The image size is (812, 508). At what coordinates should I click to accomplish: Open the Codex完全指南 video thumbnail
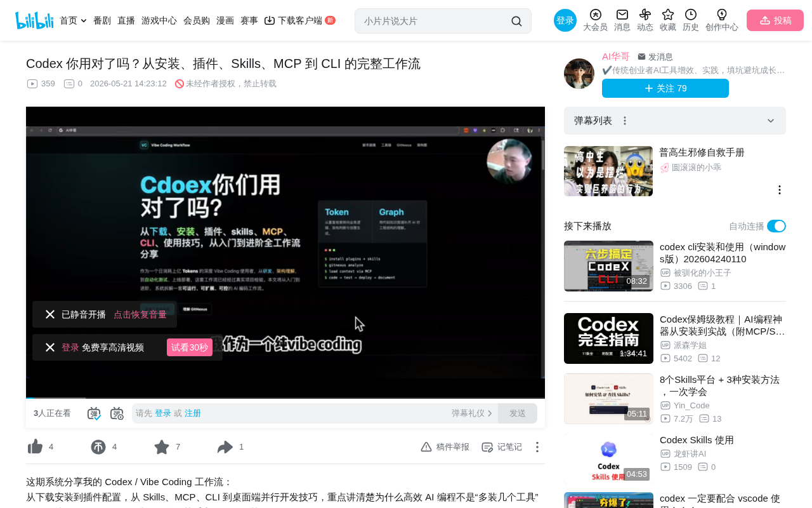[608, 338]
